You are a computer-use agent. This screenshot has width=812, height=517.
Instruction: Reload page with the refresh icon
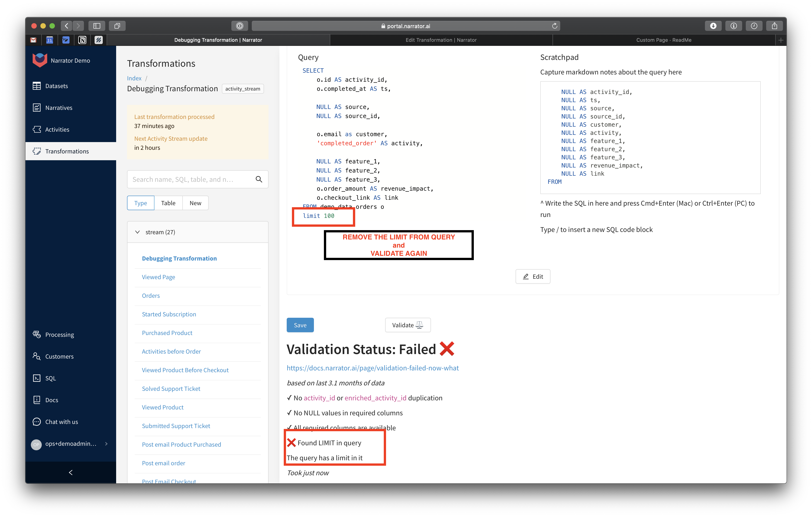click(554, 26)
